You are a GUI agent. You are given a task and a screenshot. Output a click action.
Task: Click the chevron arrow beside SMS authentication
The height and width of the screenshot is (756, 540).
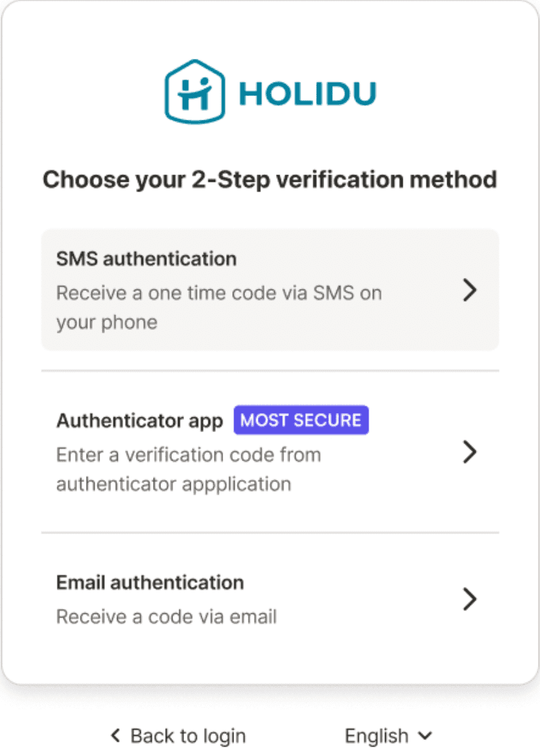[469, 291]
